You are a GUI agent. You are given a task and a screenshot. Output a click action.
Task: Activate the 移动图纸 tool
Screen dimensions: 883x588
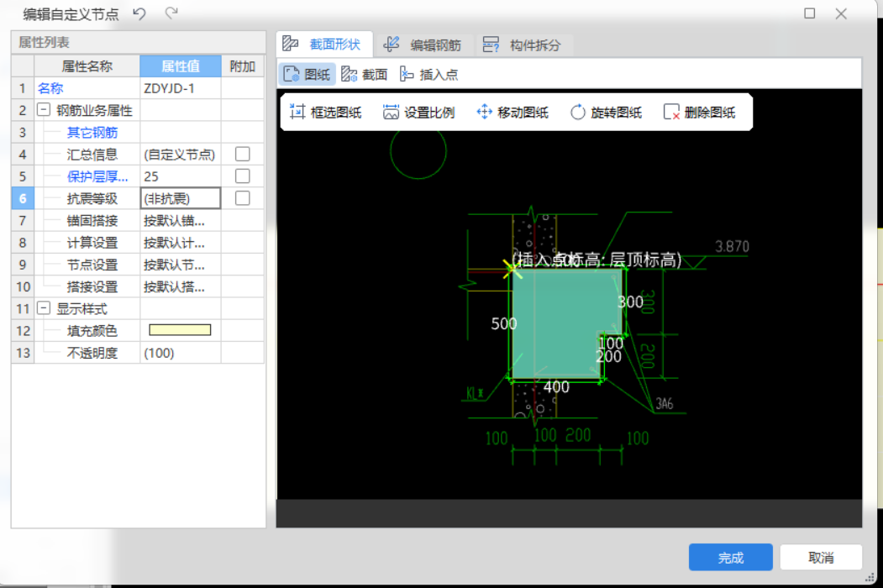[512, 112]
